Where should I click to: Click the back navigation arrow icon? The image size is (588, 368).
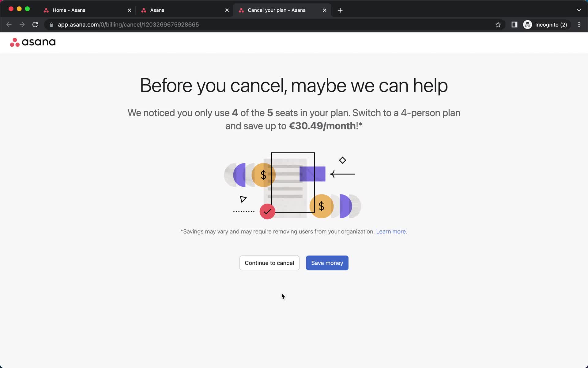9,25
